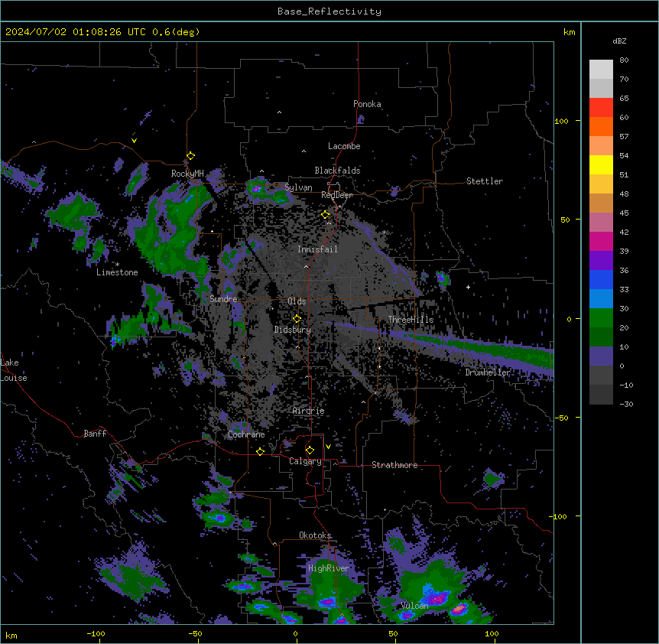
Task: Click the yellow v marker northwest of RockyMH
Action: pyautogui.click(x=134, y=141)
